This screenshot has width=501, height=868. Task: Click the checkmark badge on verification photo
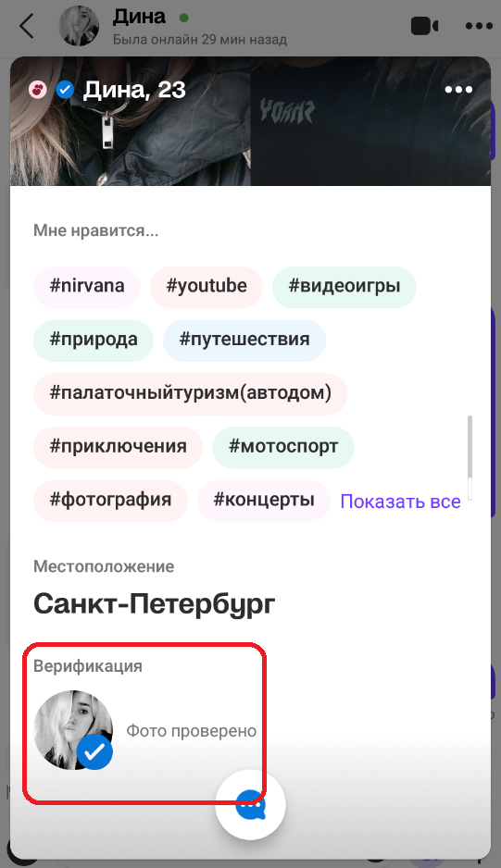click(x=94, y=751)
